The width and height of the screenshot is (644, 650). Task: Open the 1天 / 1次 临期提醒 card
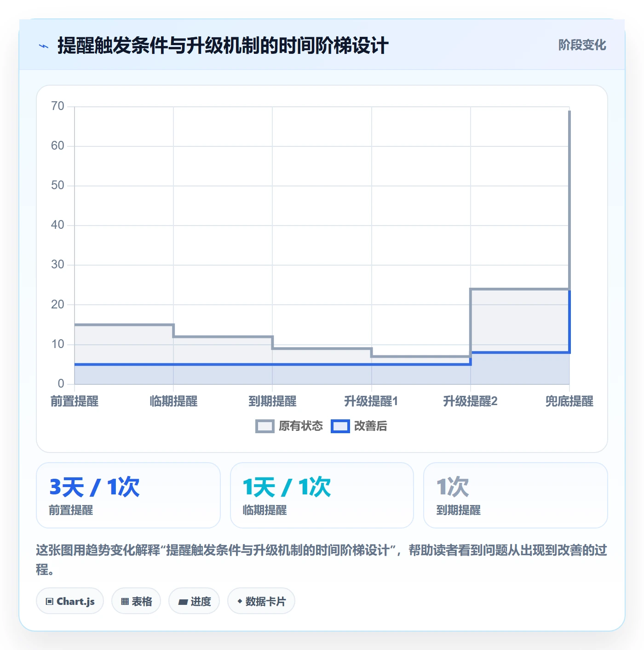point(322,495)
